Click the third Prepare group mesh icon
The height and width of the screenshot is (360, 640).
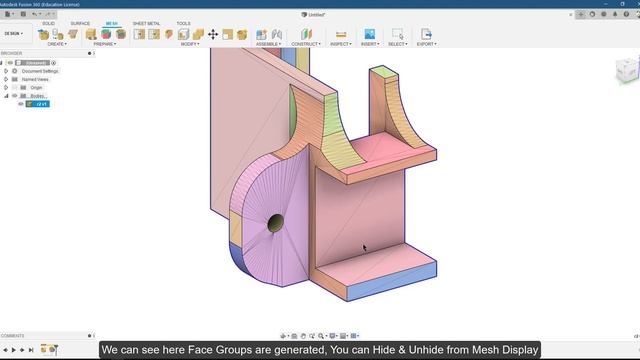pyautogui.click(x=121, y=34)
